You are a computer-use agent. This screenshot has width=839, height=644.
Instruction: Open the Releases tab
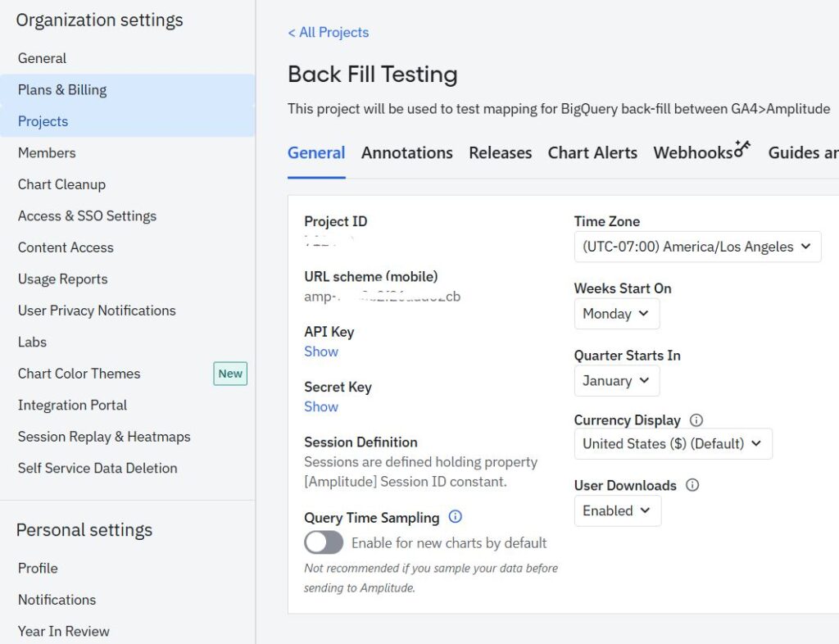pyautogui.click(x=500, y=153)
